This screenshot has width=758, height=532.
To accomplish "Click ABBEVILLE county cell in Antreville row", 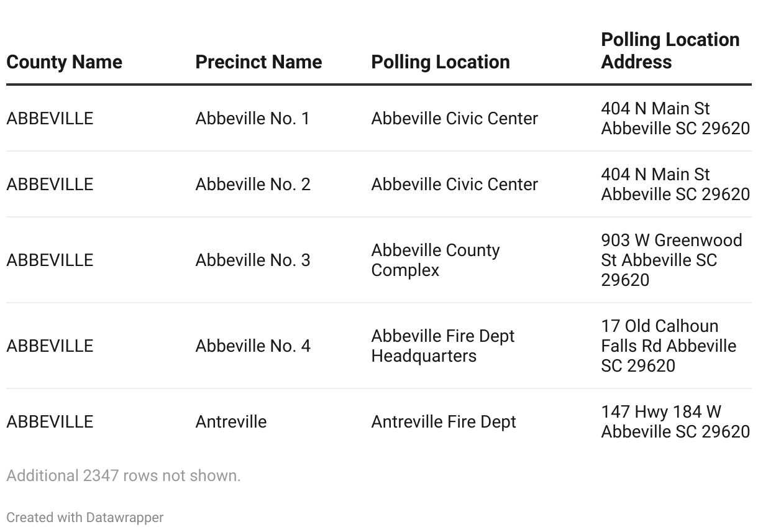I will point(50,422).
